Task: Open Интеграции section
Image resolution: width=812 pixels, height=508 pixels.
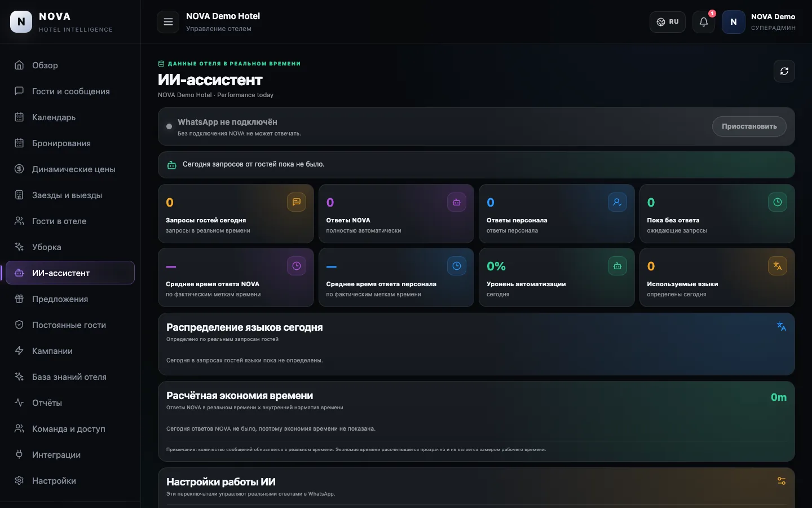Action: pos(70,455)
